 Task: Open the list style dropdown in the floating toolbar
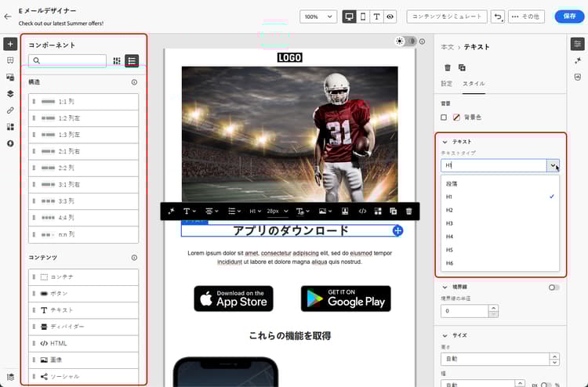[x=234, y=212]
